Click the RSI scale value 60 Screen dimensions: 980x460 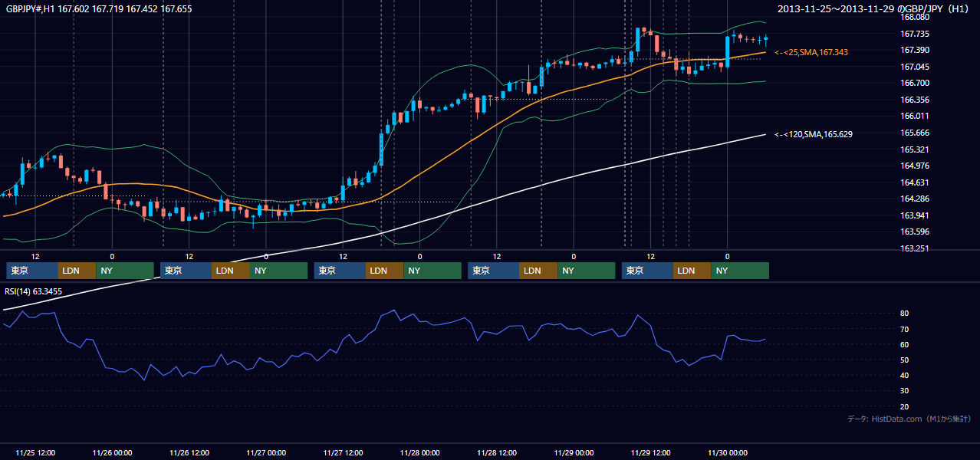coord(905,344)
